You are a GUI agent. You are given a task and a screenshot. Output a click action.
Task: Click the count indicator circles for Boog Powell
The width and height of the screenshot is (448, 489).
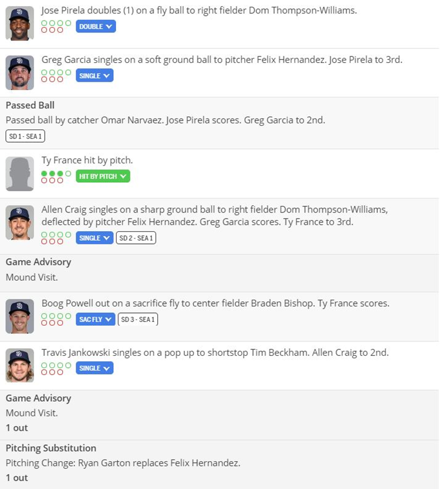(56, 319)
